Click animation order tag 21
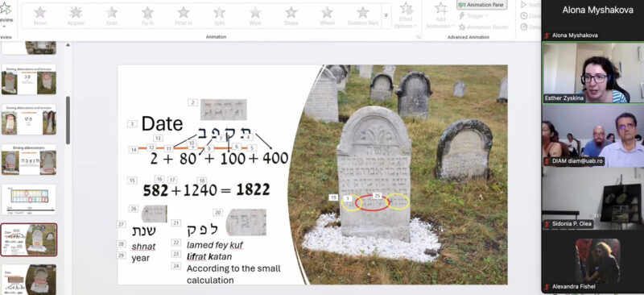 (176, 222)
